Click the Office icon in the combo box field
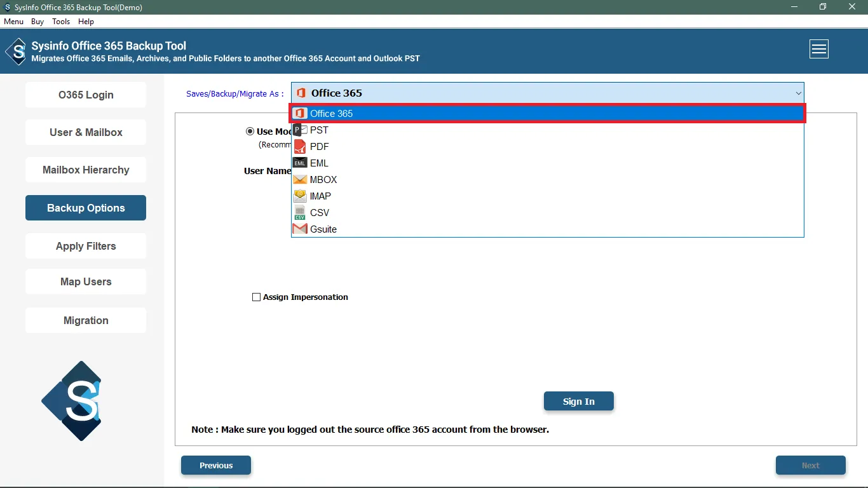Image resolution: width=868 pixels, height=488 pixels. coord(301,93)
